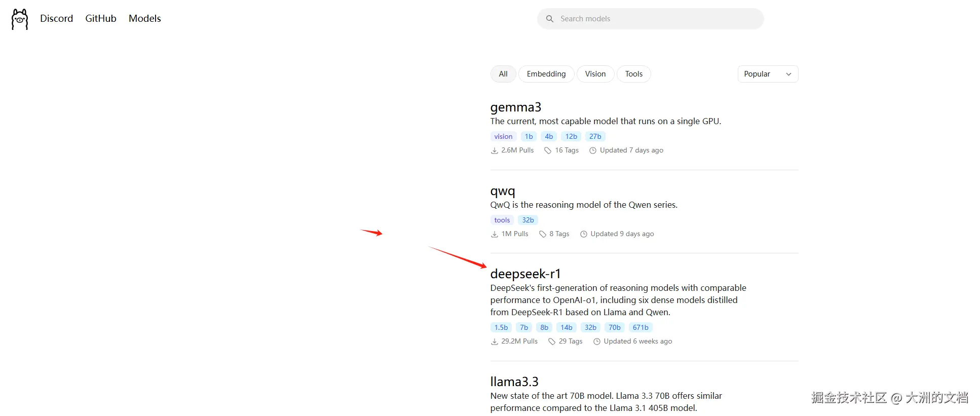Click the gemma3 description about single GPU
The height and width of the screenshot is (416, 980).
click(606, 122)
